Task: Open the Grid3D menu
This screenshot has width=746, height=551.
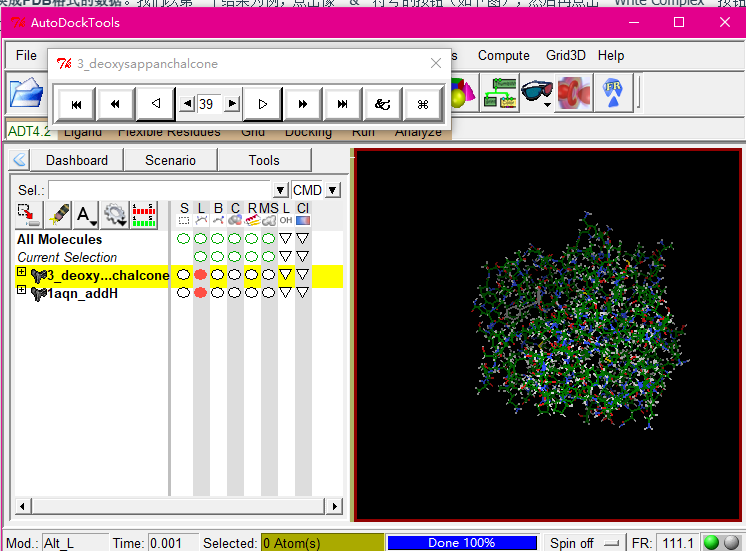Action: tap(566, 55)
